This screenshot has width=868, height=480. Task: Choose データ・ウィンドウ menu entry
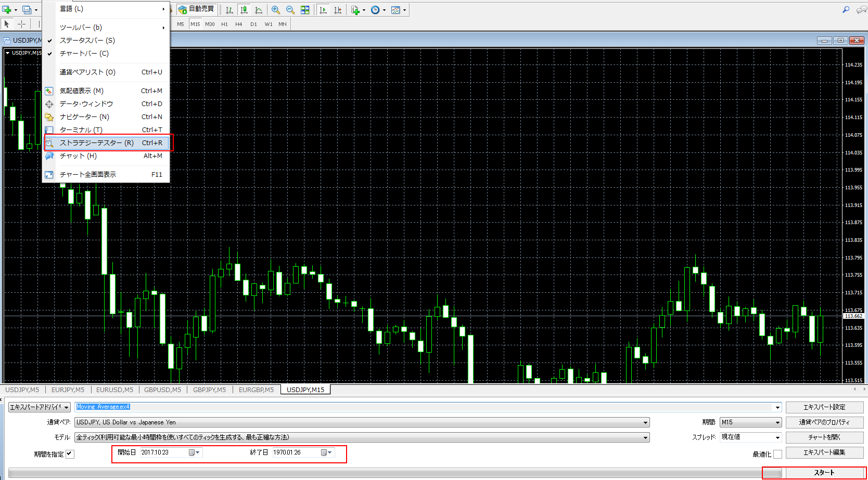106,104
